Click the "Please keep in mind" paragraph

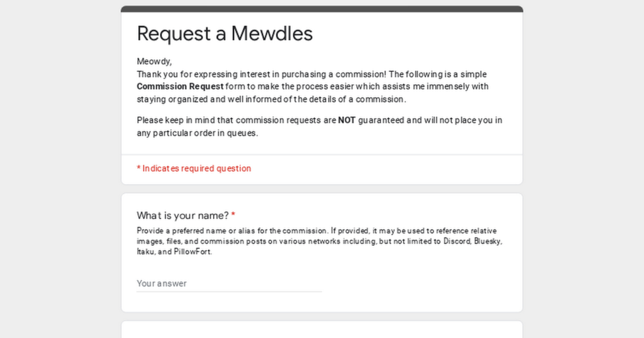click(319, 120)
